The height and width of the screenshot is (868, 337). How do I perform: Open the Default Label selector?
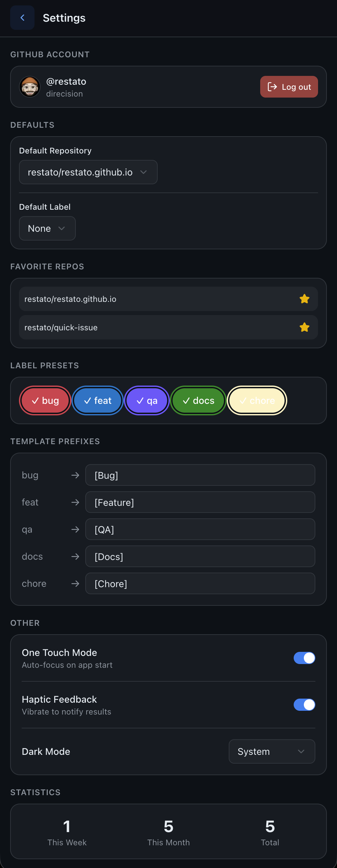47,228
